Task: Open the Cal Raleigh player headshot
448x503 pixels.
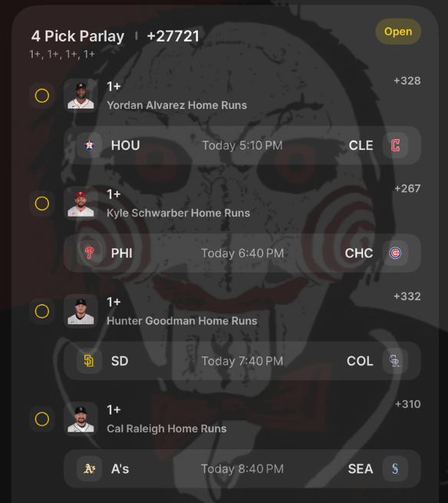Action: click(81, 419)
